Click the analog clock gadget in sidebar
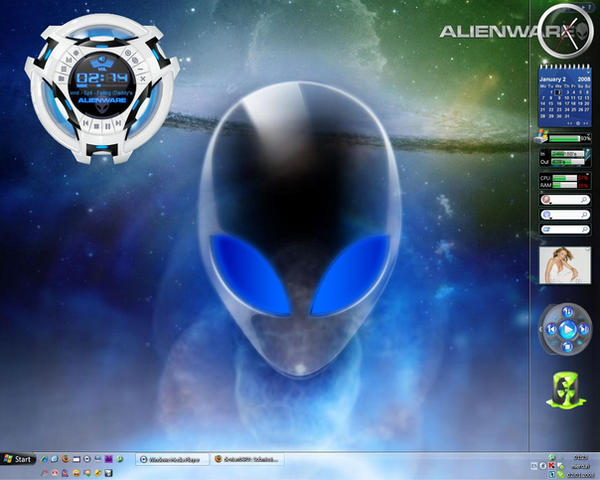 pos(566,31)
